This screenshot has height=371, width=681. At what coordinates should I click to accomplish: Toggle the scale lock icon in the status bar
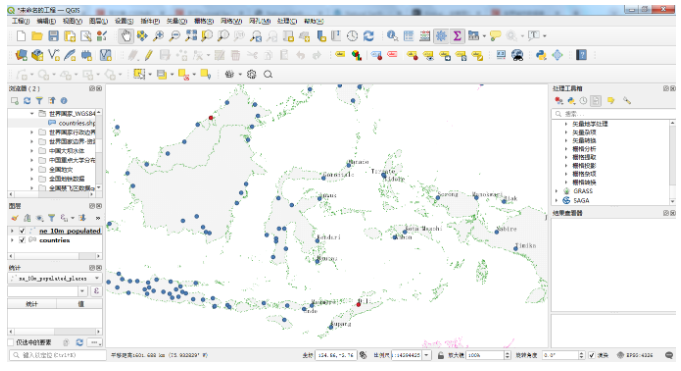pos(441,355)
